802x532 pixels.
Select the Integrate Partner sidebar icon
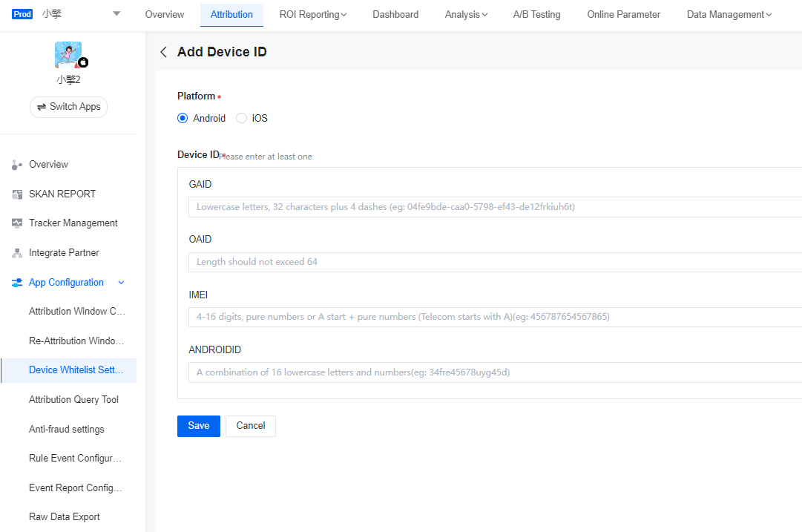point(16,252)
